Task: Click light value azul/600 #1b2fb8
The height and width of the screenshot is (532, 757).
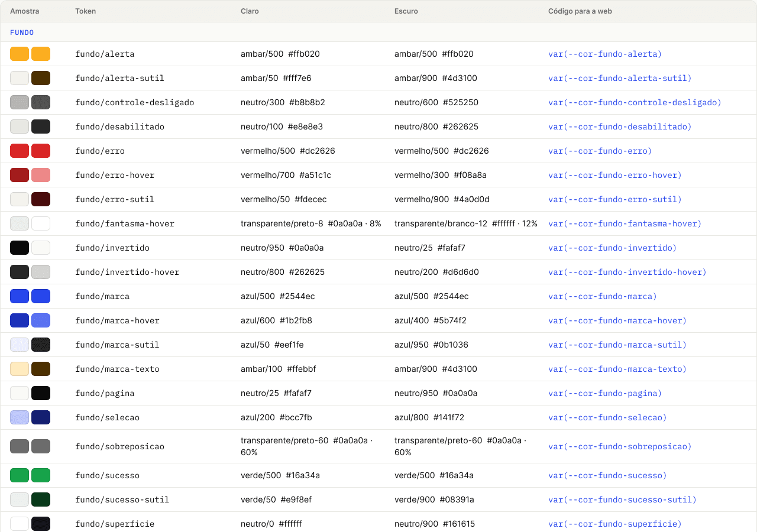Action: [x=276, y=320]
